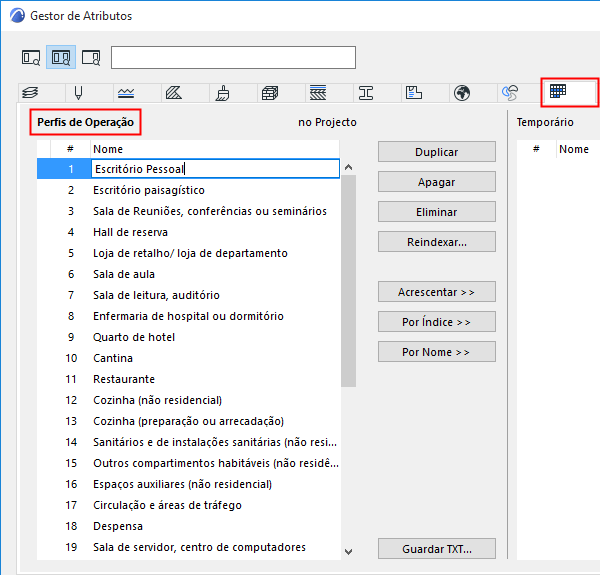
Task: Click Guardar TXT... button
Action: (x=437, y=549)
